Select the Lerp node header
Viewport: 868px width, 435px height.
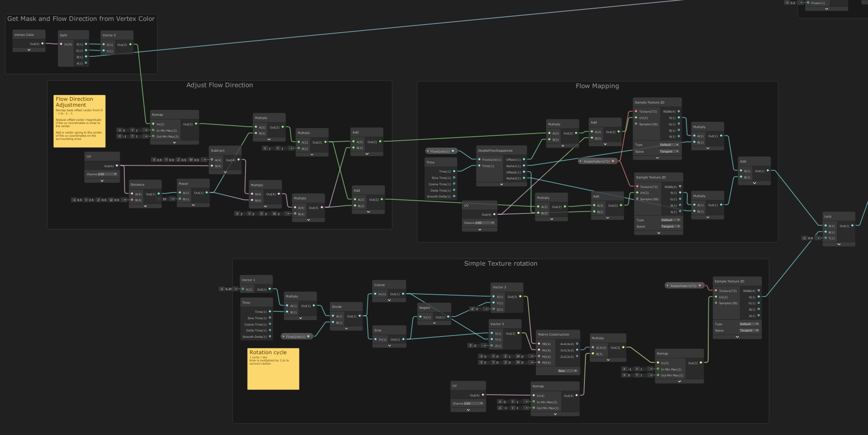(x=839, y=216)
